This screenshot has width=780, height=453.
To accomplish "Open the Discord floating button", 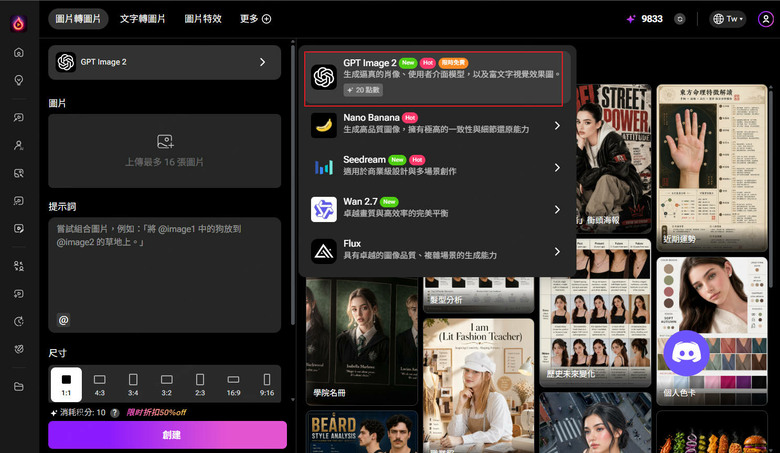I will pyautogui.click(x=686, y=353).
